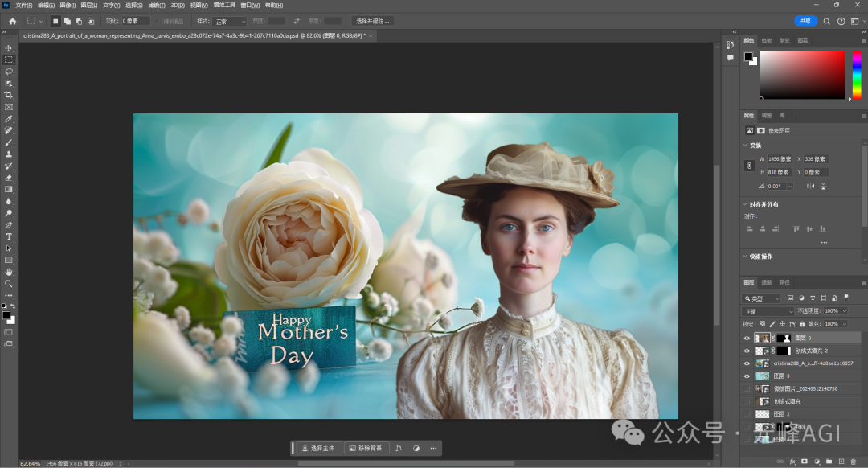Open the layer blend mode dropdown
Screen dimensions: 868x468
point(768,311)
